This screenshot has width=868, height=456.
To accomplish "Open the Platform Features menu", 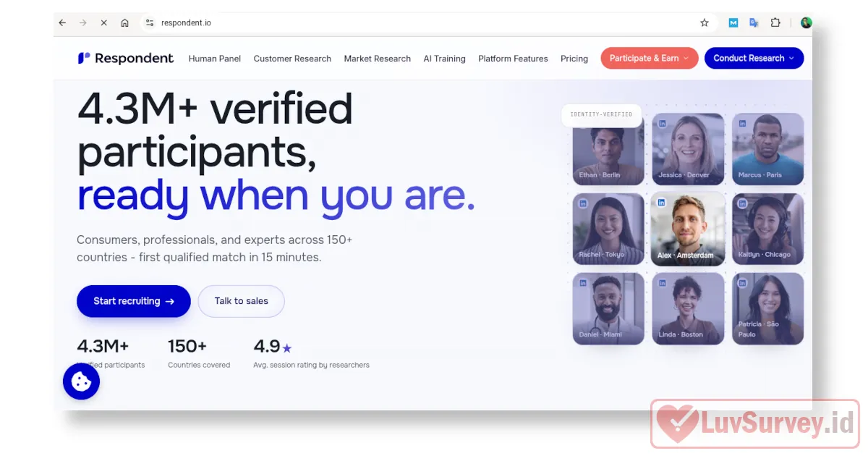I will click(513, 59).
